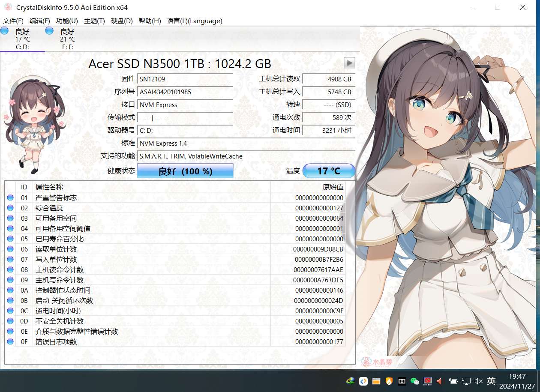Click the chibi character image beside disk info

point(34,124)
